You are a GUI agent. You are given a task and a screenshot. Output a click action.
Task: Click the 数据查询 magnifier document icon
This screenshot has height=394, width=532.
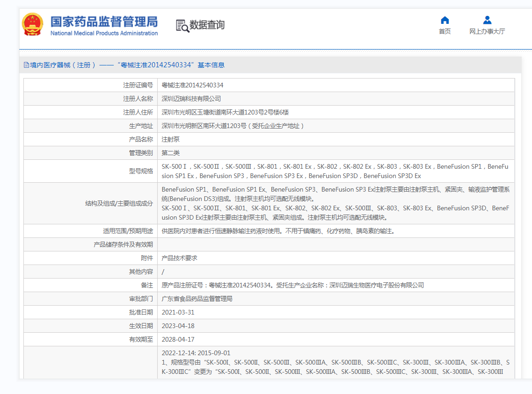(182, 26)
